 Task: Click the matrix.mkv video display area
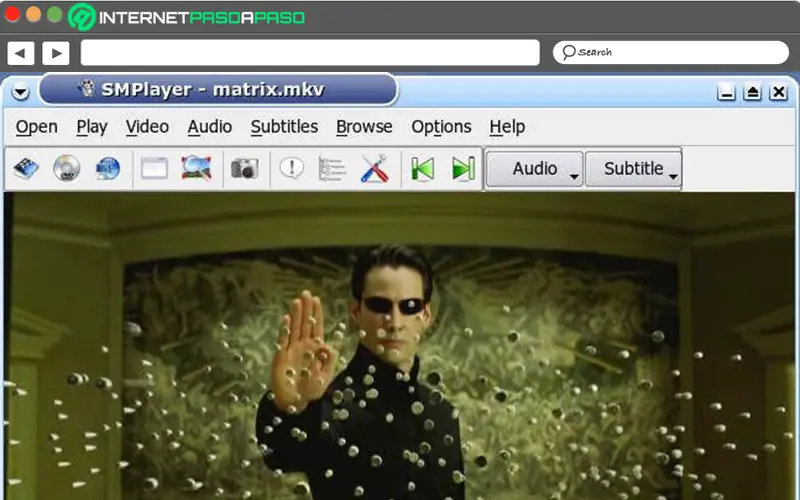[x=399, y=346]
